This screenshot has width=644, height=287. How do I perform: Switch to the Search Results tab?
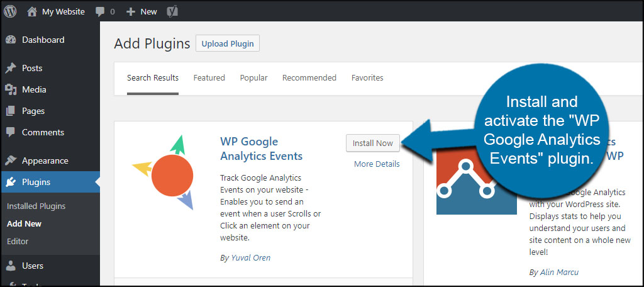[x=153, y=77]
